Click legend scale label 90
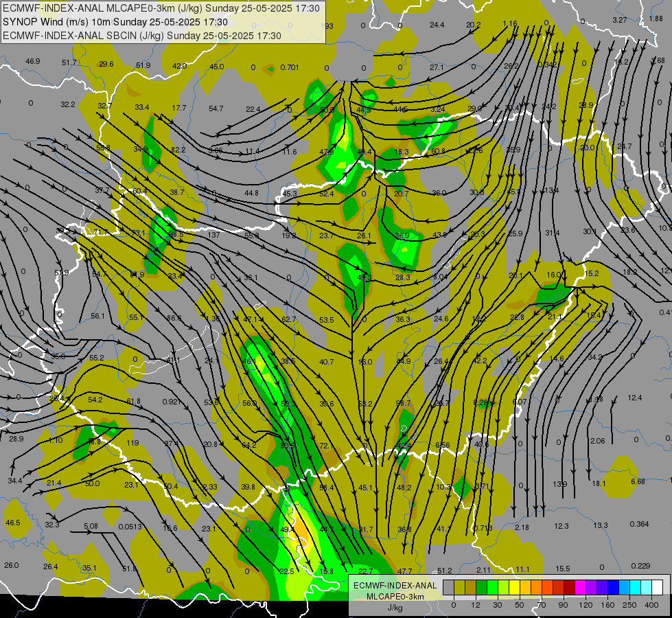The width and height of the screenshot is (672, 618). 563,605
